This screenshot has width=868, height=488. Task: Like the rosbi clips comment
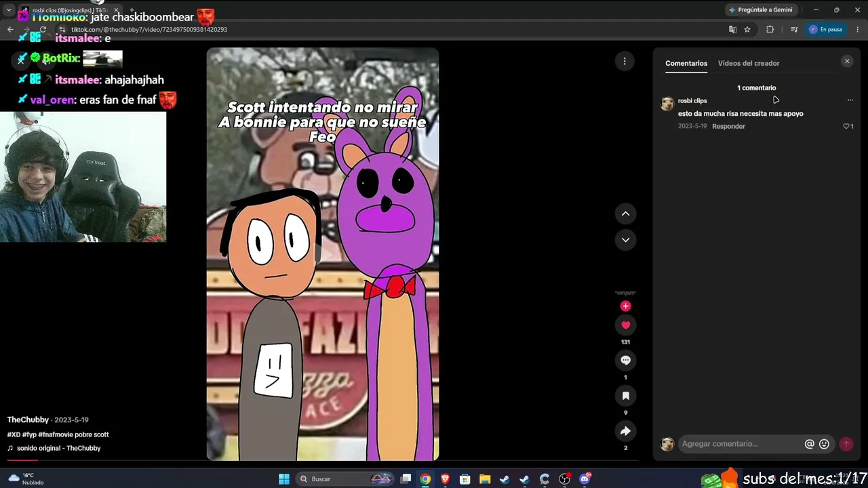pos(848,126)
